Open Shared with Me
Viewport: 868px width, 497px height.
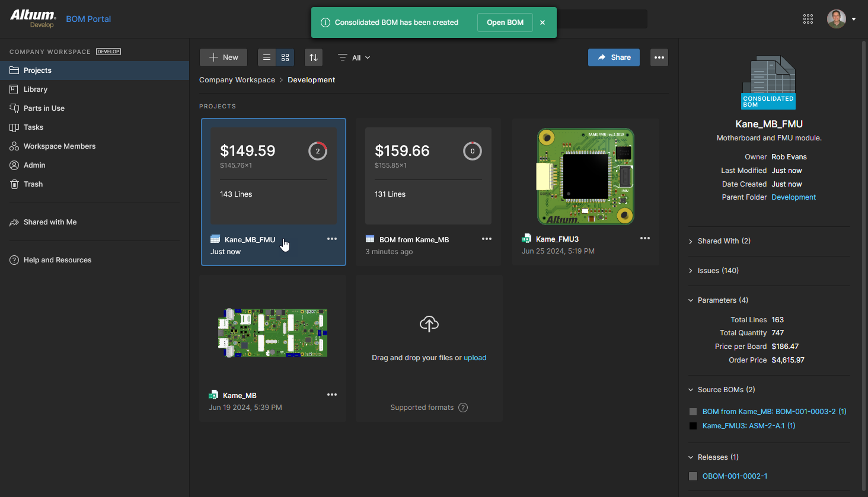point(95,222)
